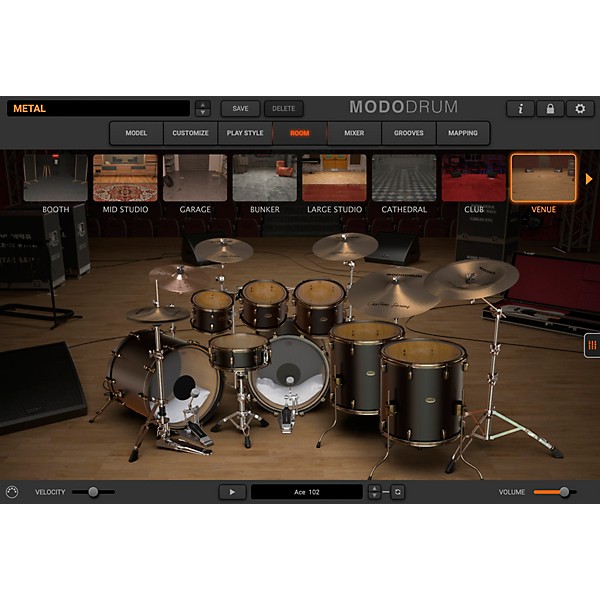The width and height of the screenshot is (600, 600).
Task: Step groove up arrow beside Ace 102
Action: coord(374,488)
